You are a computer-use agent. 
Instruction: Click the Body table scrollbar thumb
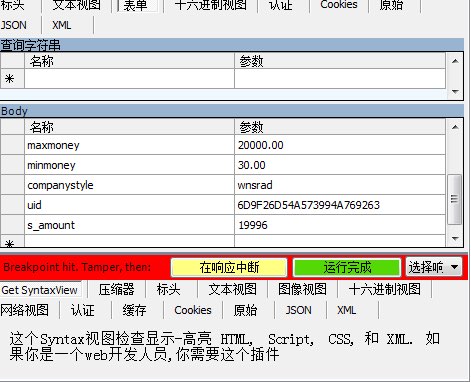454,199
